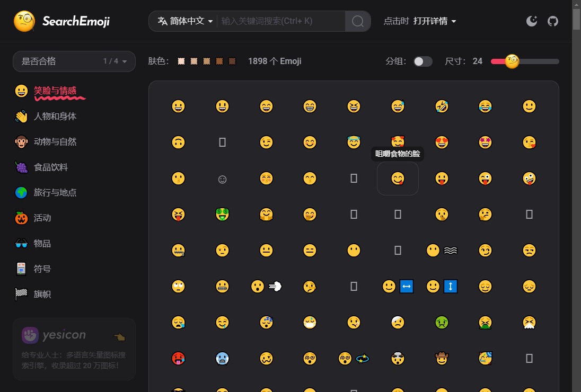Choose the medium-light skin tone swatch
Viewport: 581px width, 392px height.
pos(194,61)
